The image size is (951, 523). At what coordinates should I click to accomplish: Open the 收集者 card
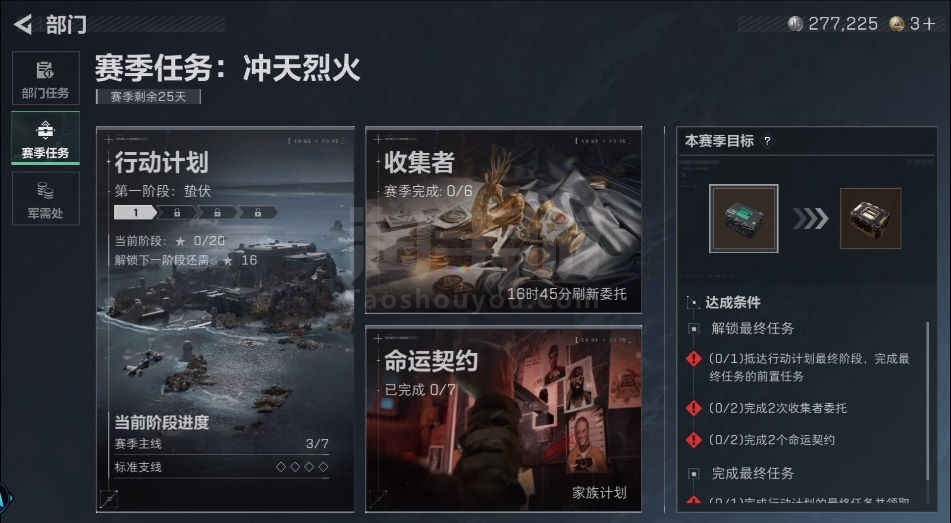[503, 220]
